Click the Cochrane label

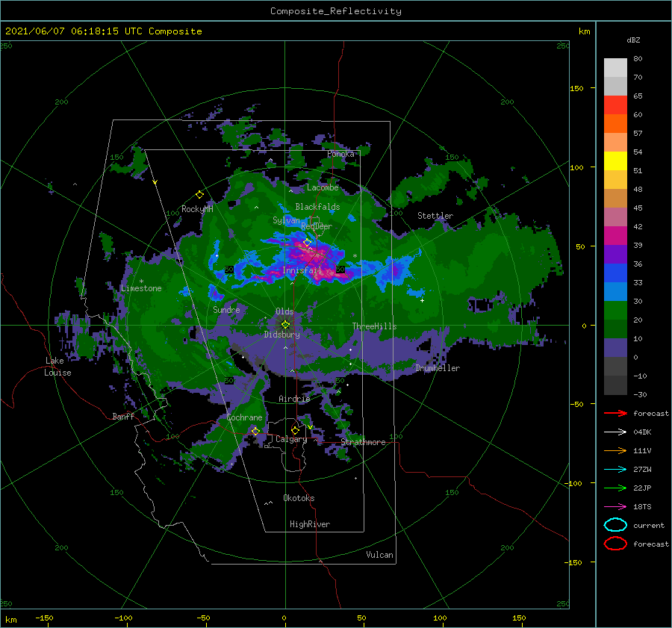pyautogui.click(x=244, y=417)
